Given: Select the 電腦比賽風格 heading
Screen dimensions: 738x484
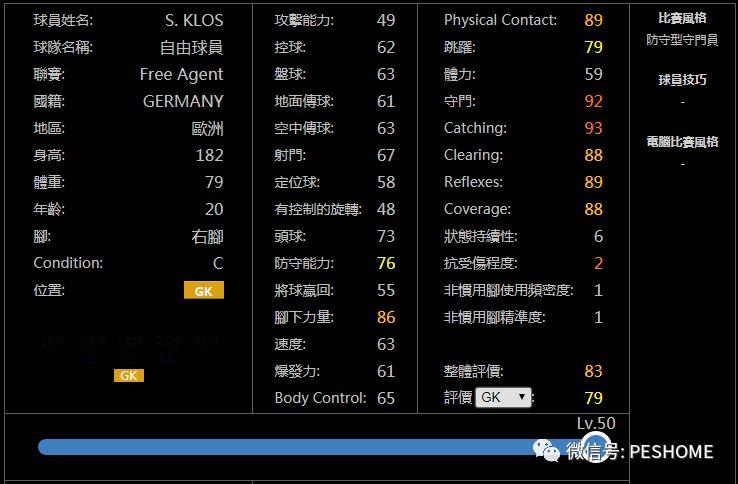Looking at the screenshot, I should (682, 142).
